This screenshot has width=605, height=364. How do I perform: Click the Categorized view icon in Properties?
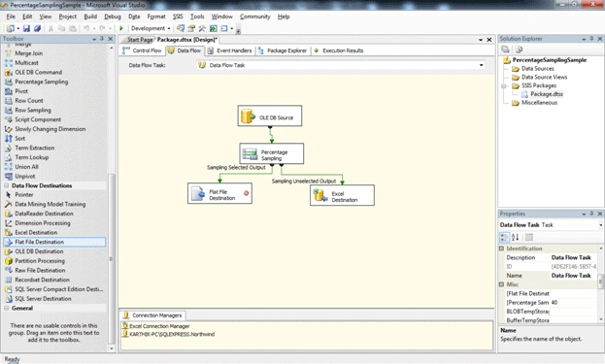coord(504,237)
